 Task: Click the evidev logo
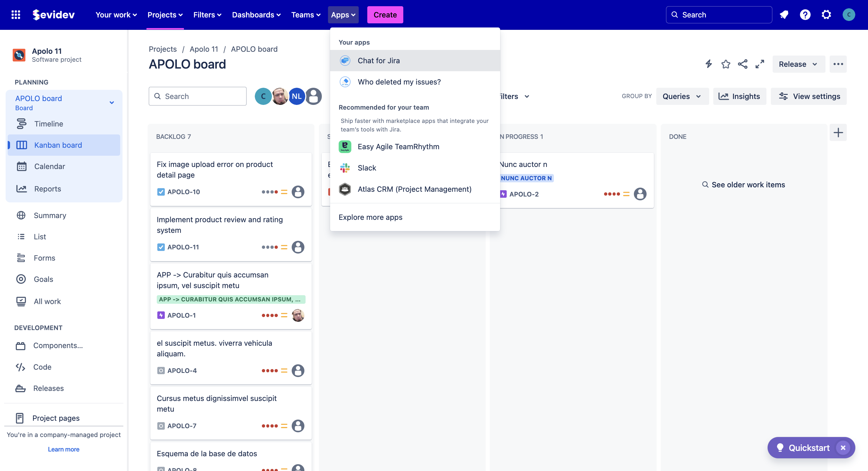[53, 15]
